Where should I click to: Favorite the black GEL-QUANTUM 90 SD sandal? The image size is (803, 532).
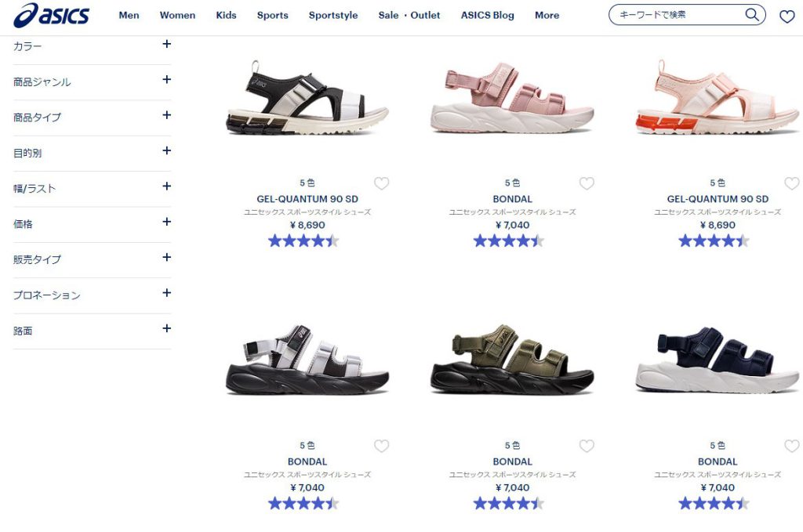pos(382,183)
